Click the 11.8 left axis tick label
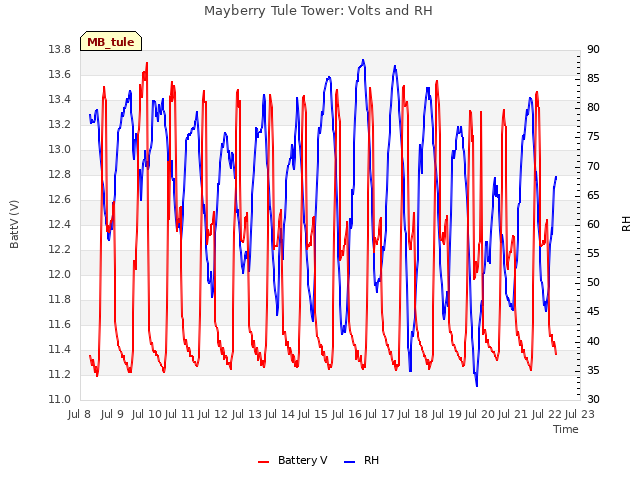 (x=60, y=300)
